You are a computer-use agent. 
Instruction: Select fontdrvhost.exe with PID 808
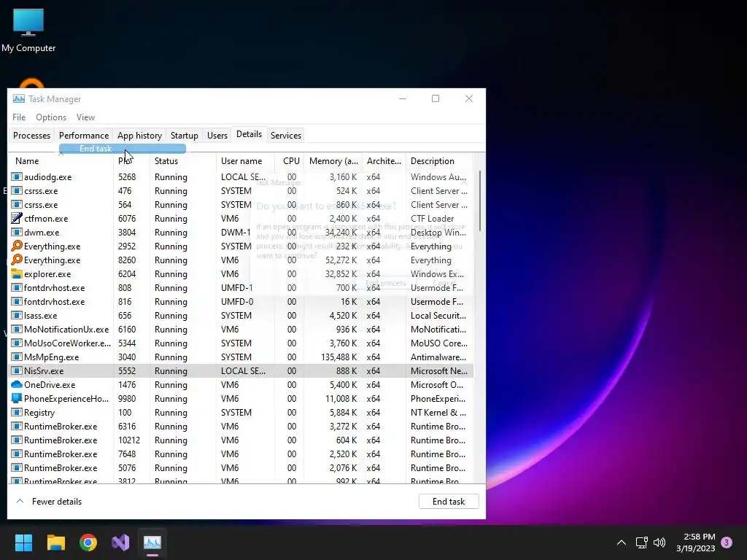pos(241,288)
